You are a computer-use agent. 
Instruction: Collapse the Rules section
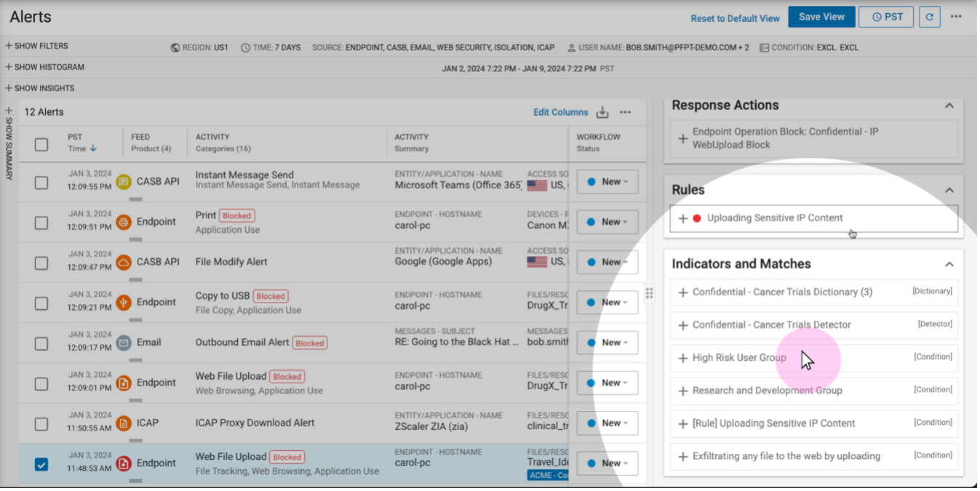click(x=949, y=190)
